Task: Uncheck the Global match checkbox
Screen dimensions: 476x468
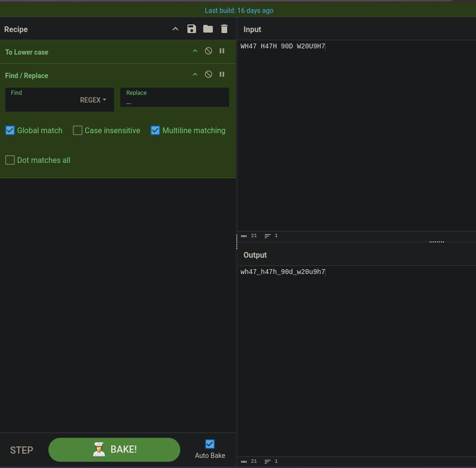Action: click(10, 130)
